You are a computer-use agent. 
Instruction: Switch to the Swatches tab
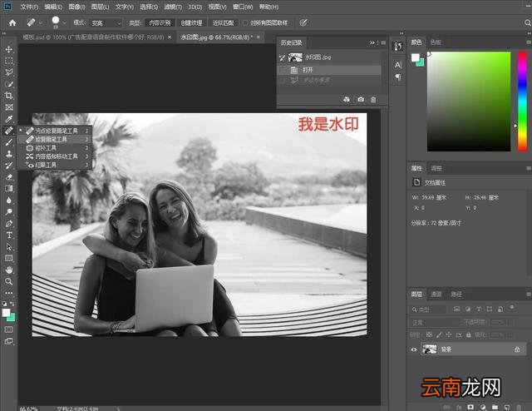pyautogui.click(x=436, y=42)
